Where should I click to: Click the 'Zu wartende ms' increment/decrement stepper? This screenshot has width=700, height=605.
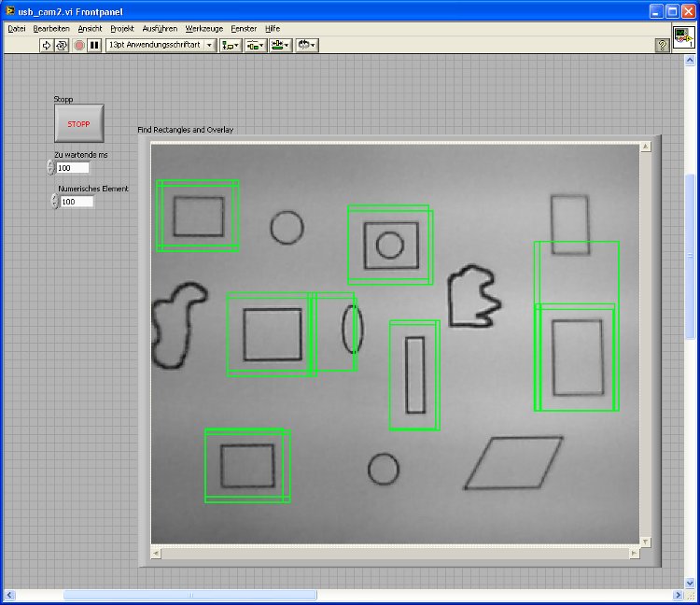(50, 167)
